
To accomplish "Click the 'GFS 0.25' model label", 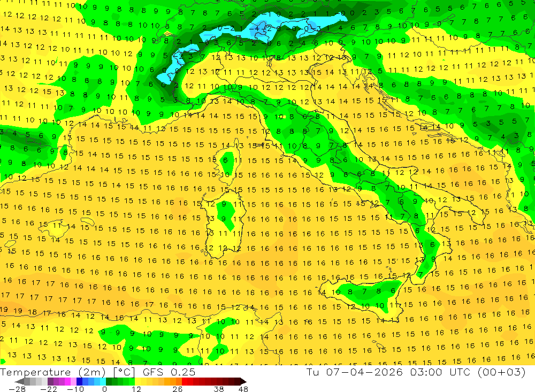I will tap(169, 372).
